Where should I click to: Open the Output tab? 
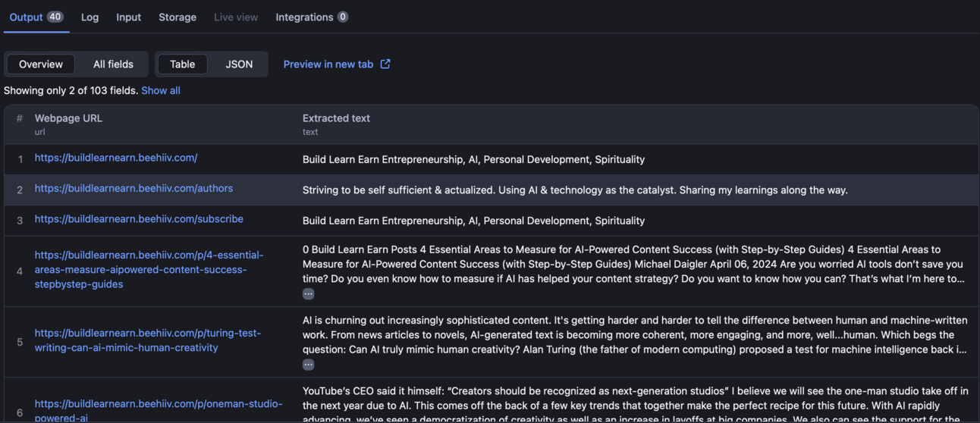(x=36, y=17)
